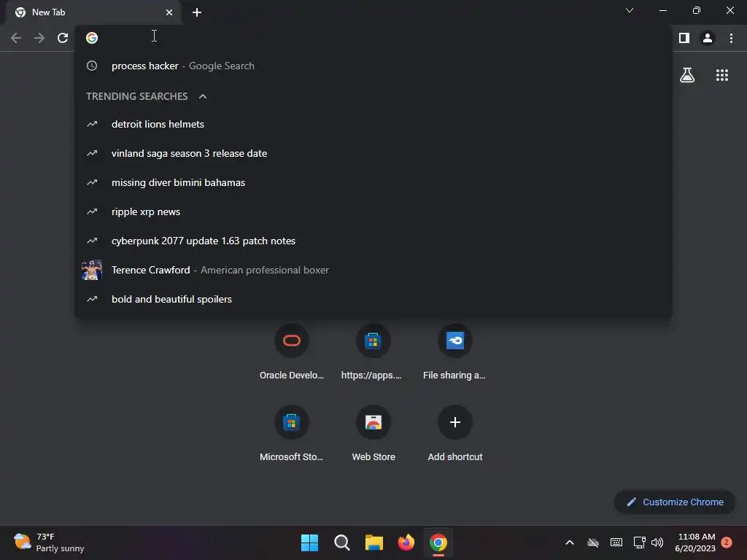The height and width of the screenshot is (560, 747).
Task: Open the Chrome three-dot menu
Action: click(x=731, y=38)
